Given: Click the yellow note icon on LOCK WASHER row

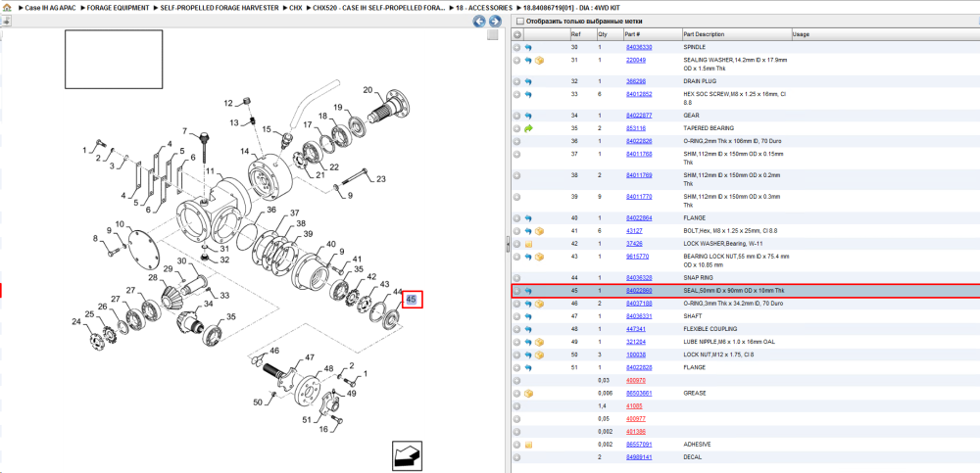Looking at the screenshot, I should tap(528, 244).
